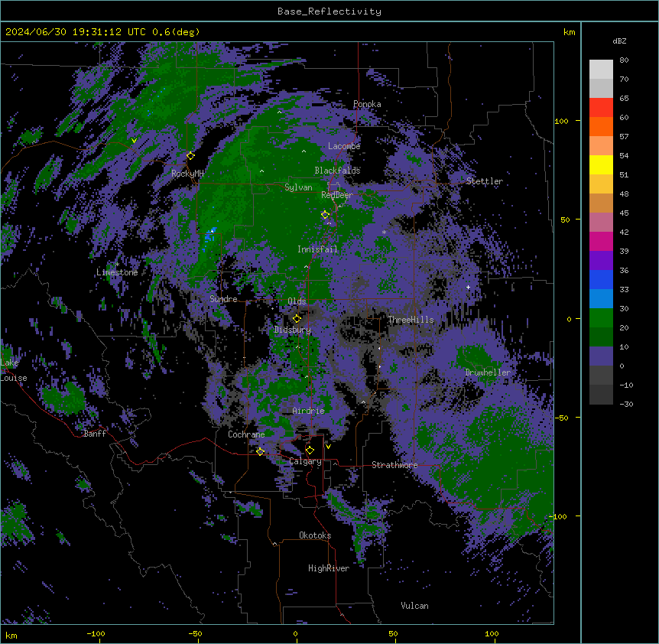Click the HighRiver label

[x=328, y=568]
